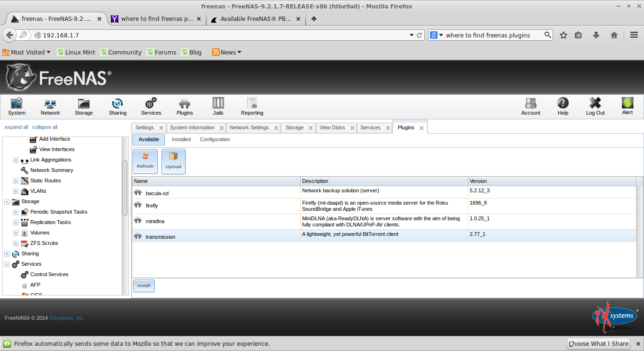The width and height of the screenshot is (644, 351).
Task: Expand the Link Aggregations node
Action: 16,160
